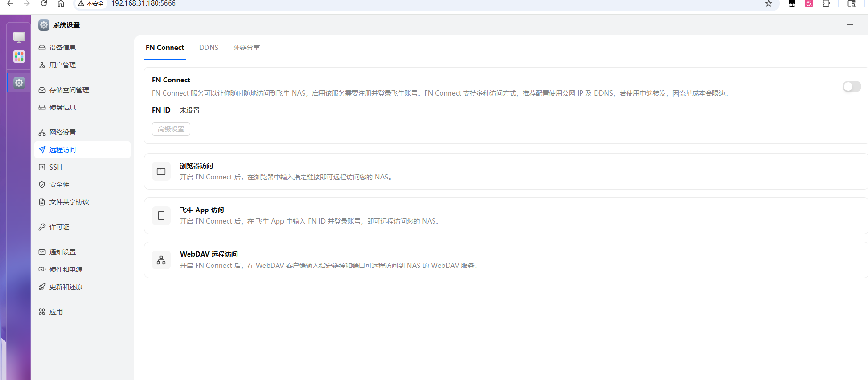This screenshot has width=868, height=380.
Task: Click the browser forward arrow
Action: [27, 3]
